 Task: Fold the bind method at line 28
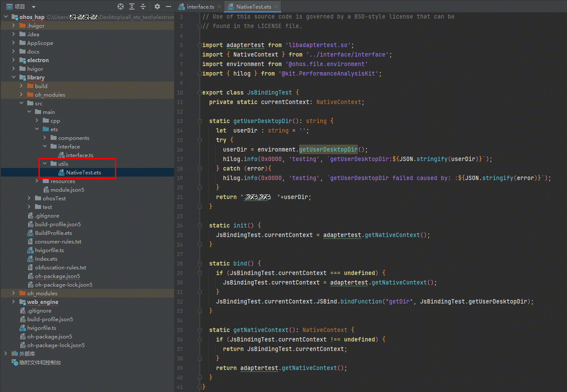click(200, 264)
